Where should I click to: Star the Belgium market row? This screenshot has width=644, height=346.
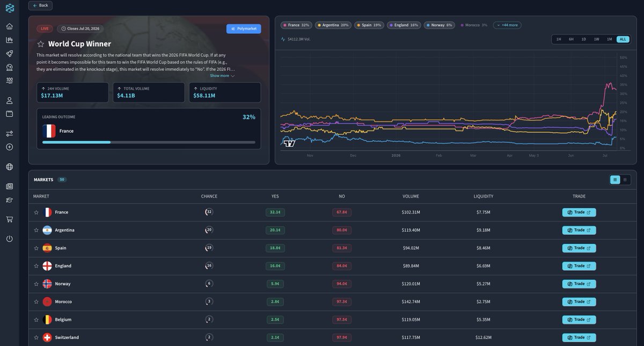pos(36,320)
